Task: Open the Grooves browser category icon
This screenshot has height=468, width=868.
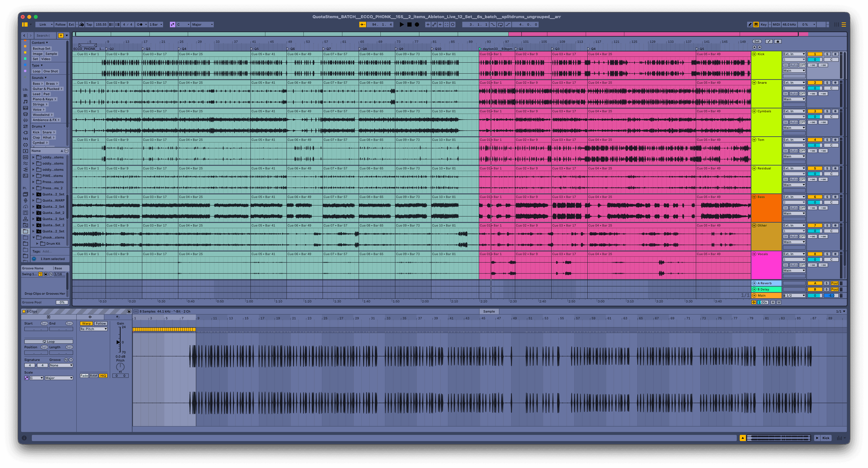Action: click(25, 163)
